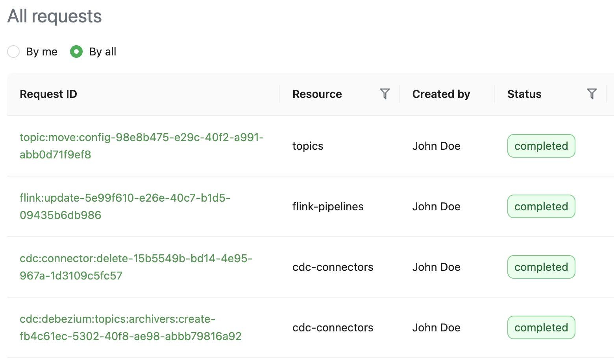Open request cdc:debezium:topics:archivers:create link
Image resolution: width=614 pixels, height=364 pixels.
[131, 327]
